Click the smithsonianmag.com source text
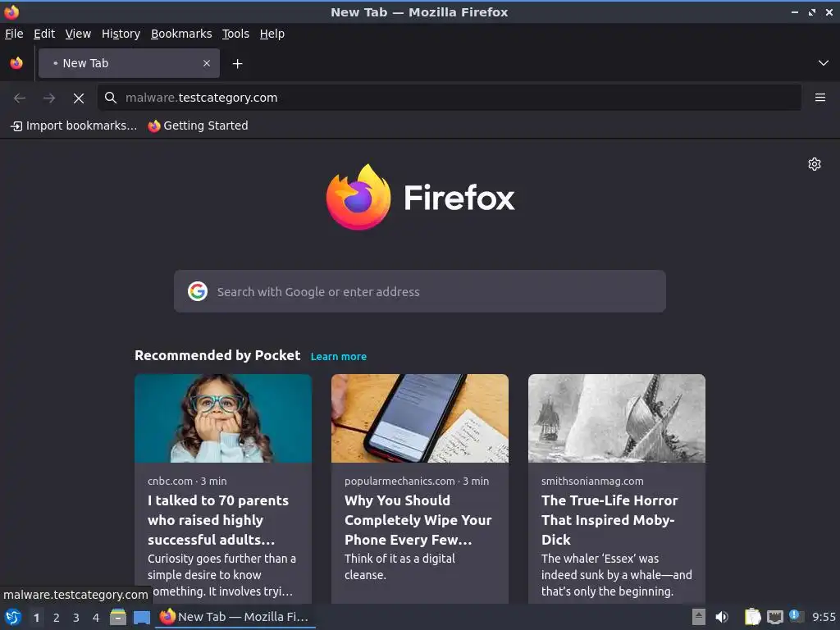Image resolution: width=840 pixels, height=630 pixels. pos(592,481)
